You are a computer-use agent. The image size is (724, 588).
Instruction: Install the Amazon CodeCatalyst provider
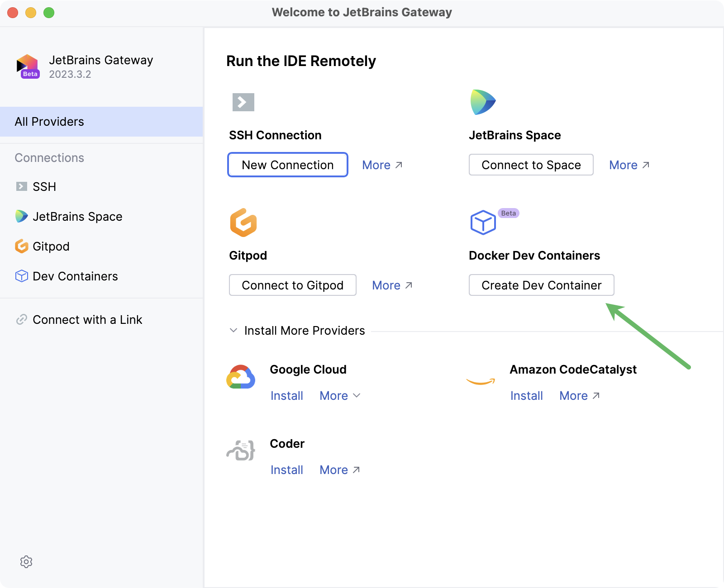coord(527,396)
